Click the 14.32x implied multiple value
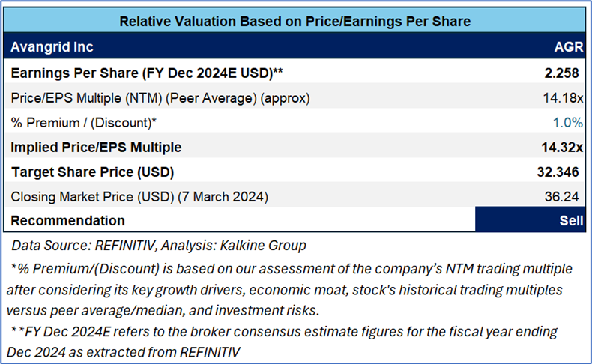592x364 pixels. click(x=561, y=147)
